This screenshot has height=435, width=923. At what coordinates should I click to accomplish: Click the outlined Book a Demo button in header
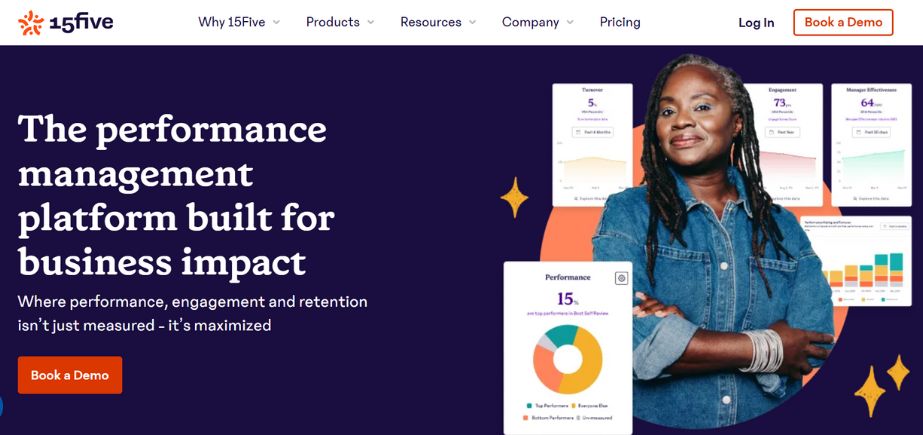tap(843, 22)
